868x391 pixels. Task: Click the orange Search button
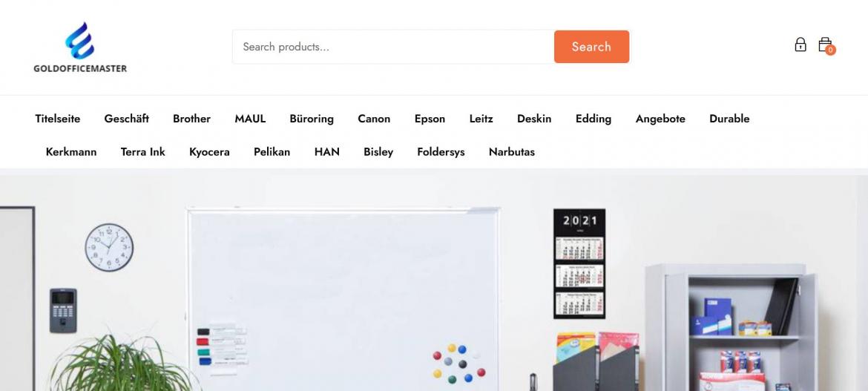(591, 47)
